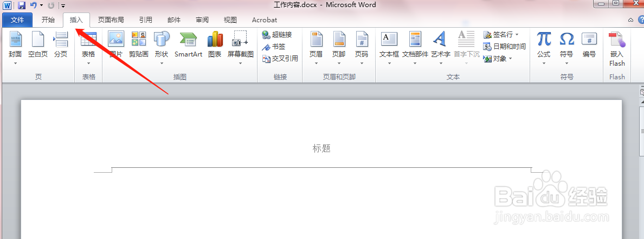Switch to the Mailings (邮件) tab
The height and width of the screenshot is (239, 644).
(173, 20)
